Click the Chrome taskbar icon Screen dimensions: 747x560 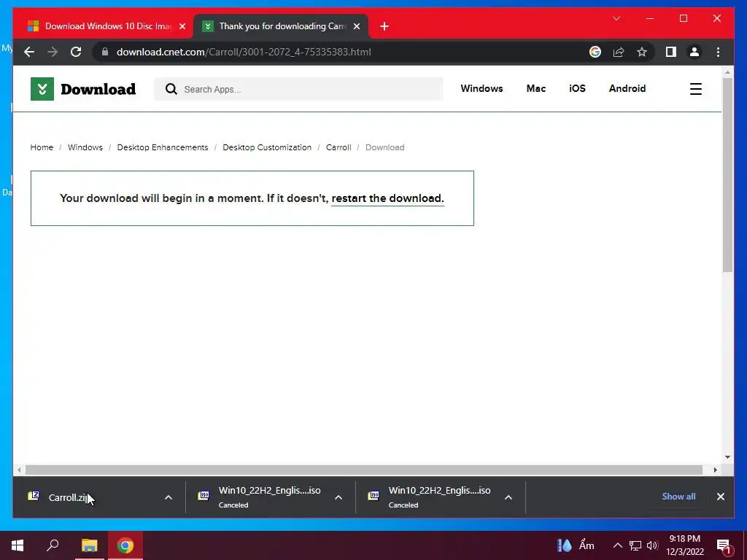coord(125,545)
